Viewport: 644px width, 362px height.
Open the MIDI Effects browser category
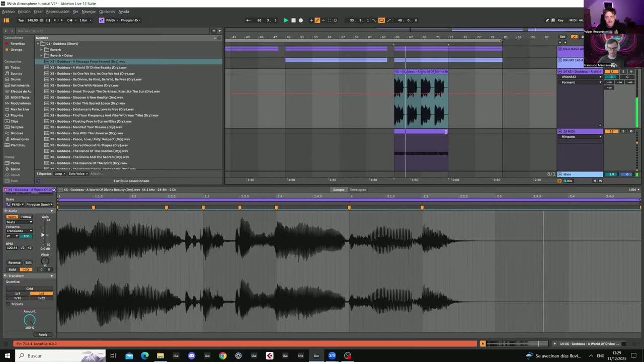point(20,98)
